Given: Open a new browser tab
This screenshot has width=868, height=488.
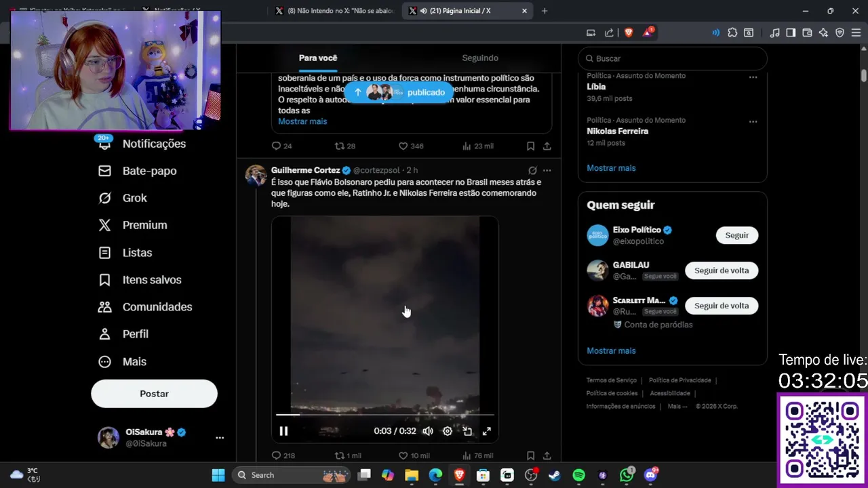Looking at the screenshot, I should (544, 11).
